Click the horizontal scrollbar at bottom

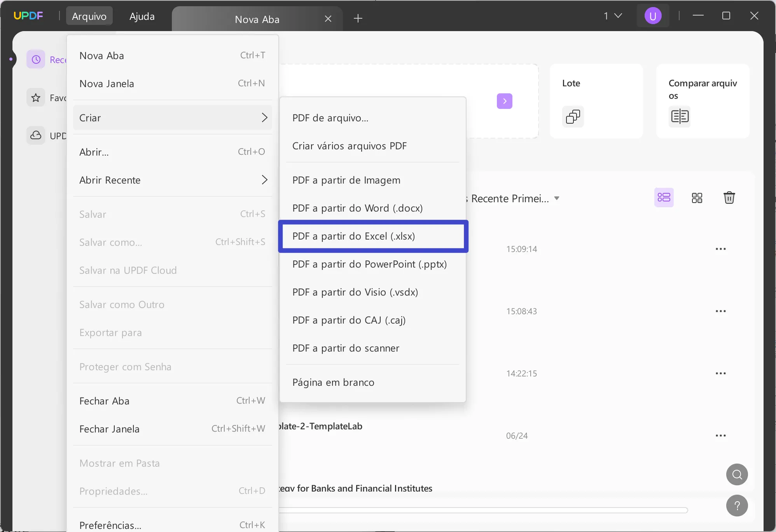pyautogui.click(x=483, y=510)
